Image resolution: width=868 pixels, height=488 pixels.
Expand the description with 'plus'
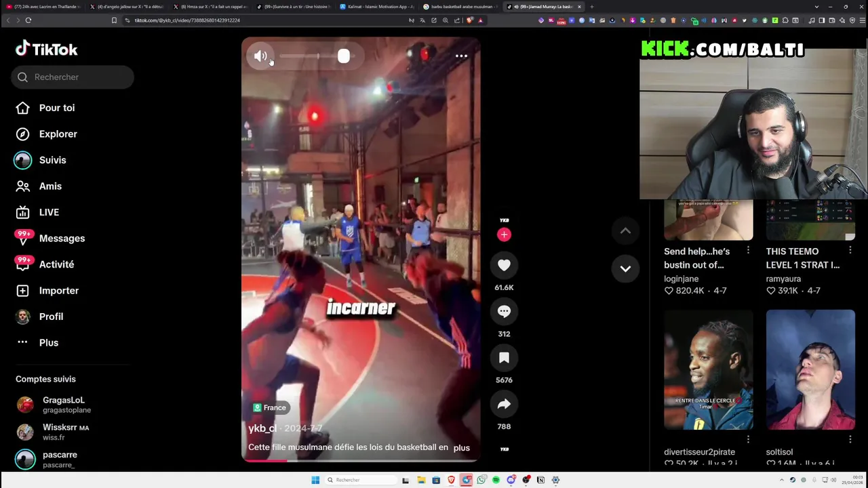[x=462, y=448]
